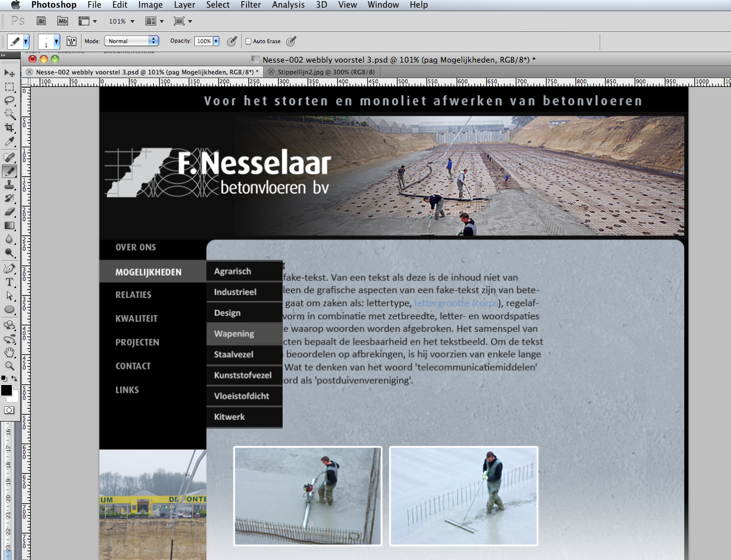Viewport: 731px width, 560px height.
Task: Open the Analysis menu
Action: (288, 5)
